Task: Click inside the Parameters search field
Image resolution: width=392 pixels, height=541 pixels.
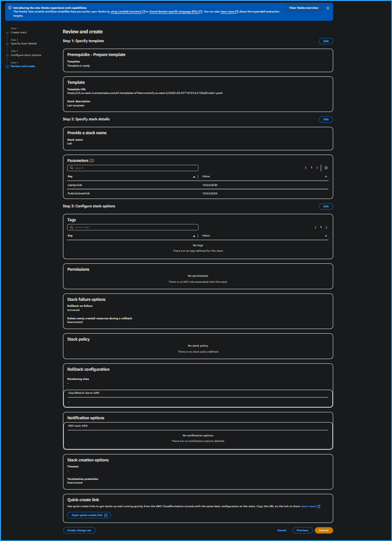Action: pos(132,168)
